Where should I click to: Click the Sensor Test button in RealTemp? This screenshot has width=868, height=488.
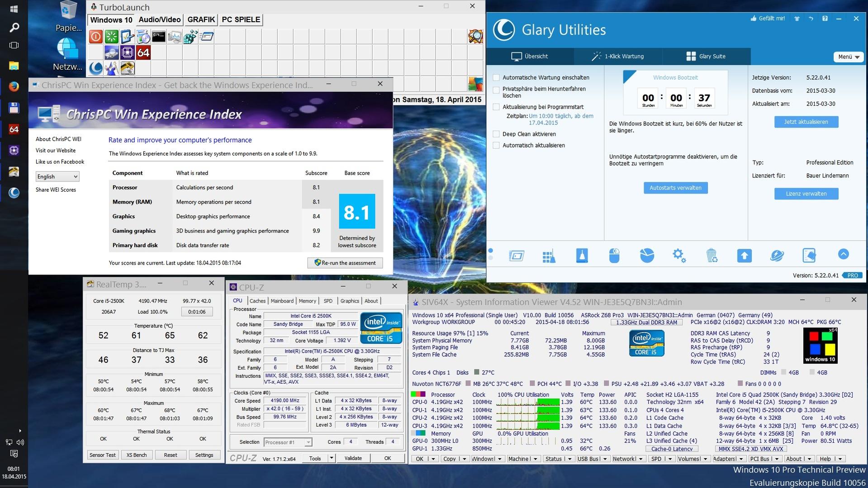103,455
